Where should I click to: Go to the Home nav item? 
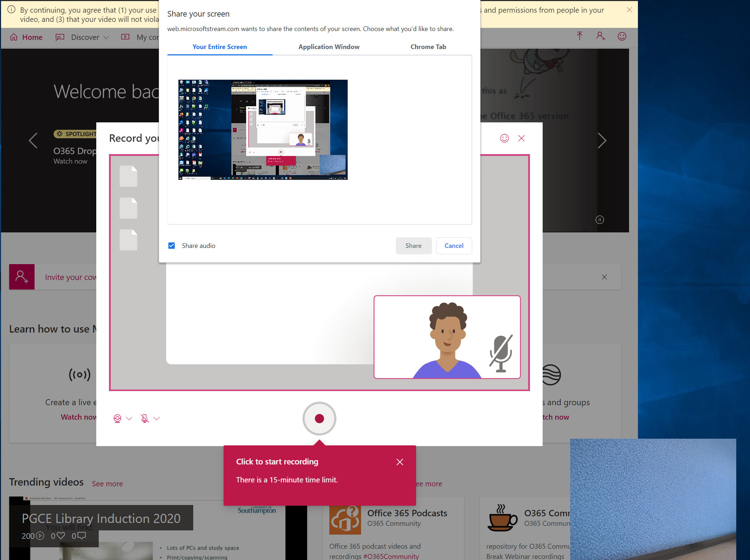pyautogui.click(x=26, y=37)
